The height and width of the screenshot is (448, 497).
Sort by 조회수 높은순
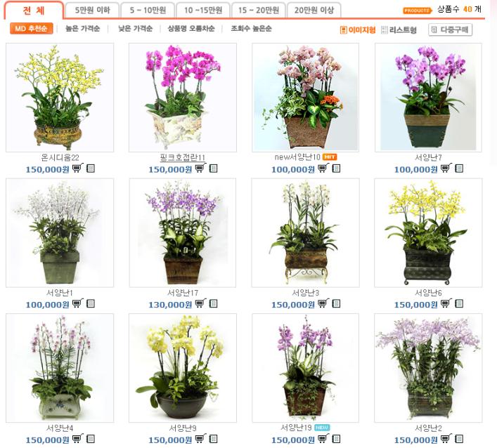251,29
